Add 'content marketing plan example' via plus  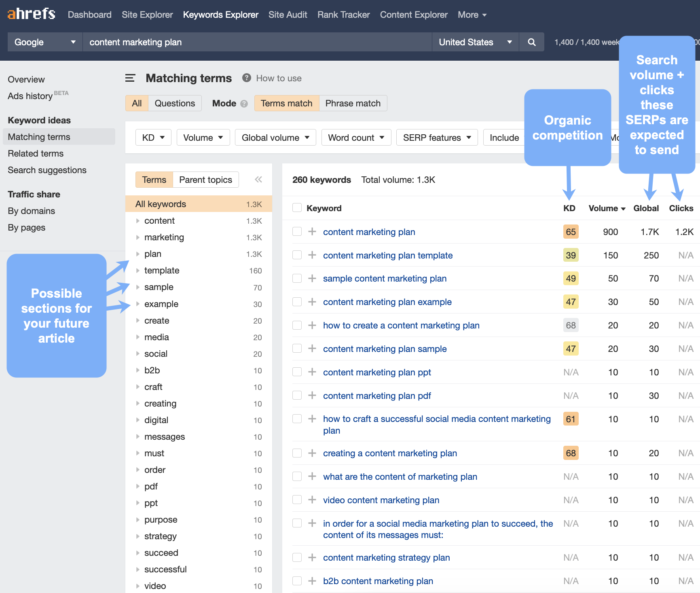312,302
